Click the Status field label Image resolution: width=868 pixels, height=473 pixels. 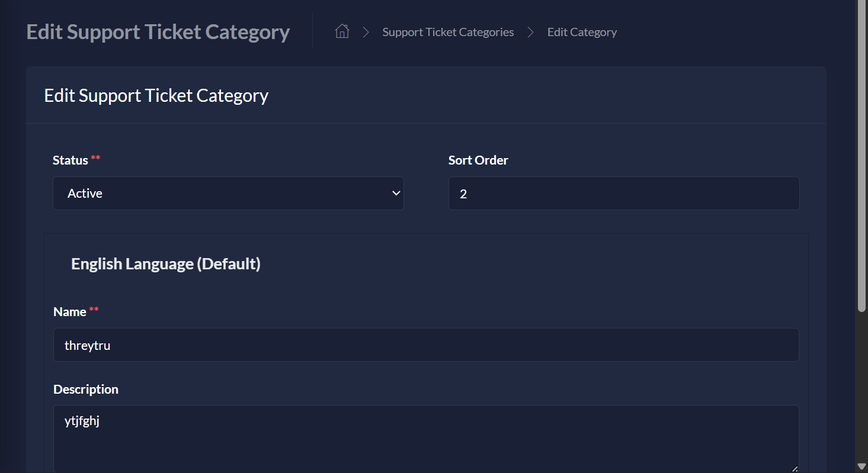click(x=69, y=160)
